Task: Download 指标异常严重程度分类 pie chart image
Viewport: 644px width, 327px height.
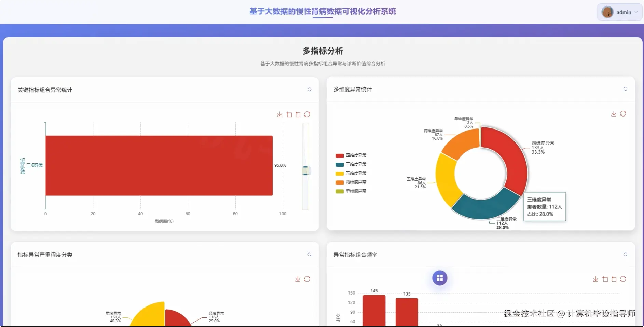Action: tap(298, 279)
